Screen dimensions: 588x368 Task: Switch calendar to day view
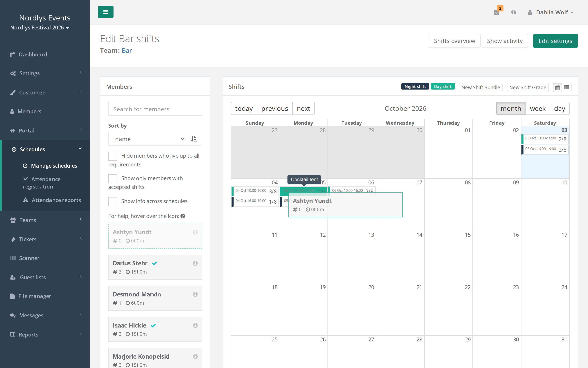560,108
